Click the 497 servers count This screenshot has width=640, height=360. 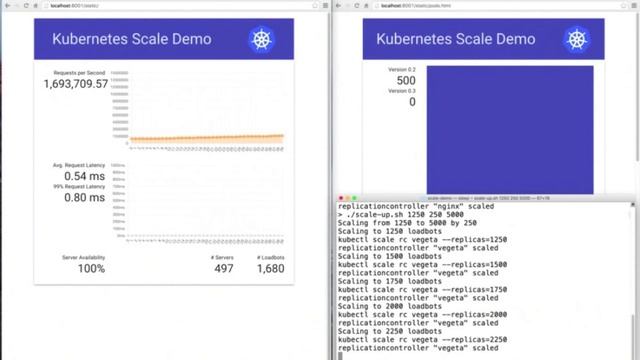224,269
